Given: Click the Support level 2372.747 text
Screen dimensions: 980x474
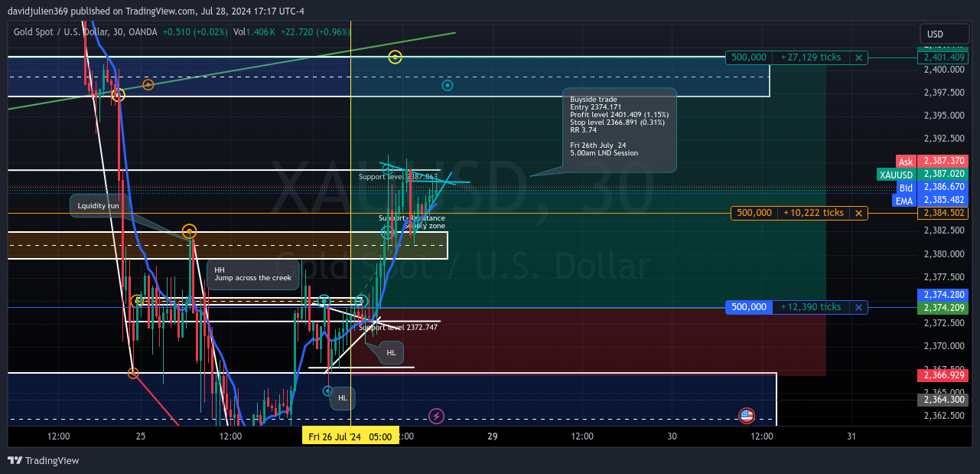Looking at the screenshot, I should coord(398,328).
